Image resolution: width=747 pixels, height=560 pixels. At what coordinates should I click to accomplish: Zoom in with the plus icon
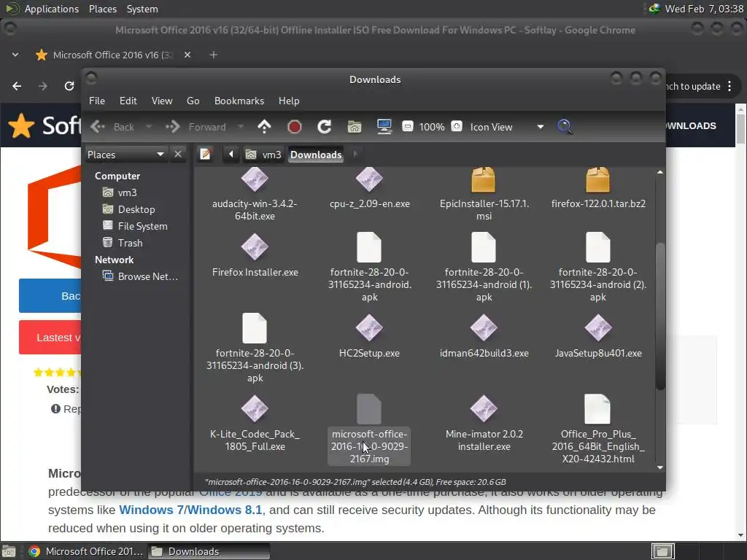[x=457, y=127]
